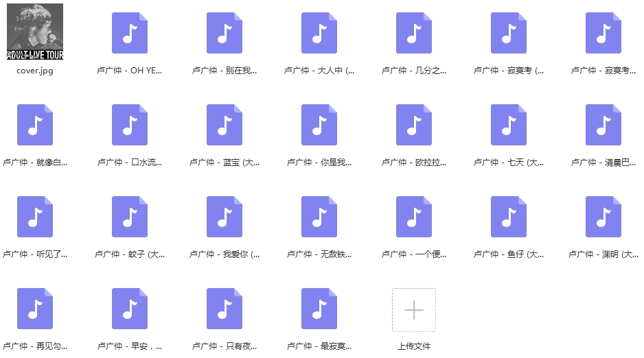Select the music file 卢广仲 - 别在我...
The image size is (644, 358).
coord(225,33)
